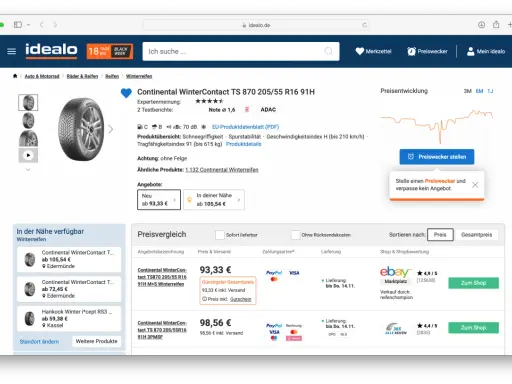Open the eBay offer title link
This screenshot has width=512, height=384.
(x=162, y=277)
